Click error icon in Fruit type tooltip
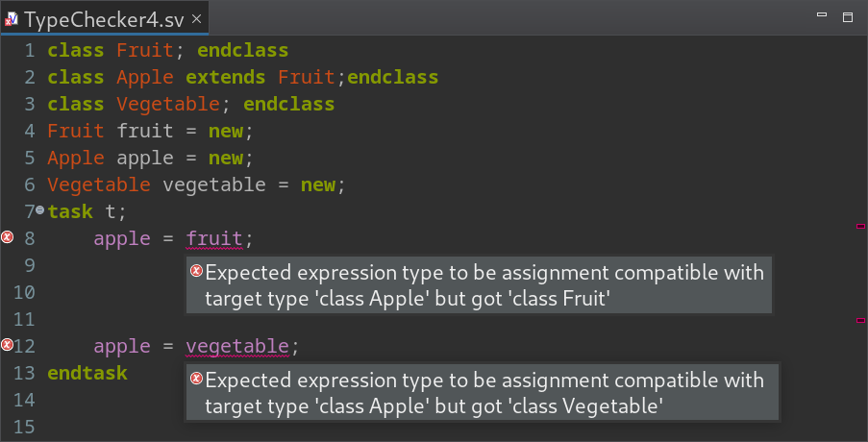 (x=196, y=271)
